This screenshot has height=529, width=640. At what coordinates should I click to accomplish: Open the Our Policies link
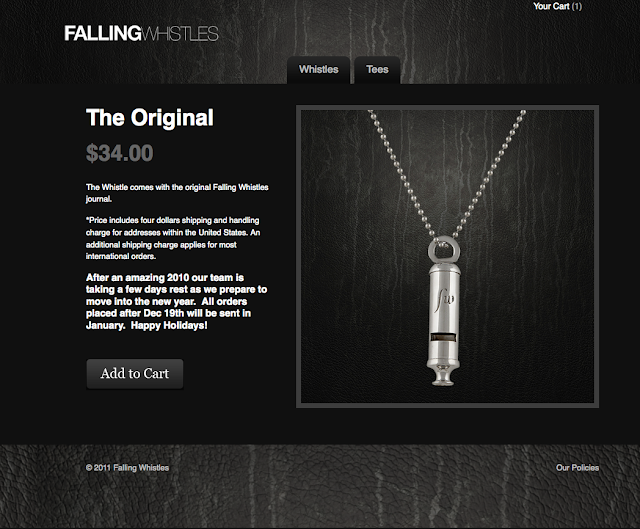tap(577, 468)
